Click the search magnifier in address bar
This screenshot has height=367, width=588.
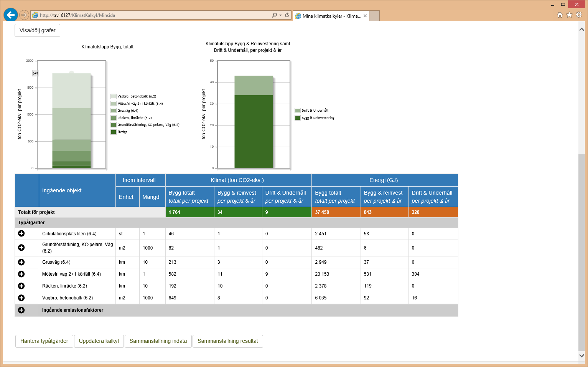point(275,15)
